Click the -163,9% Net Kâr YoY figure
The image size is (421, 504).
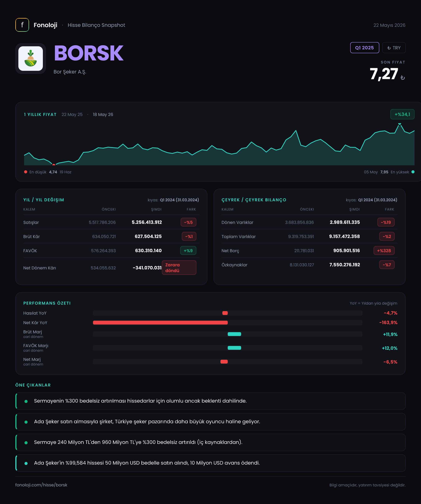(388, 323)
